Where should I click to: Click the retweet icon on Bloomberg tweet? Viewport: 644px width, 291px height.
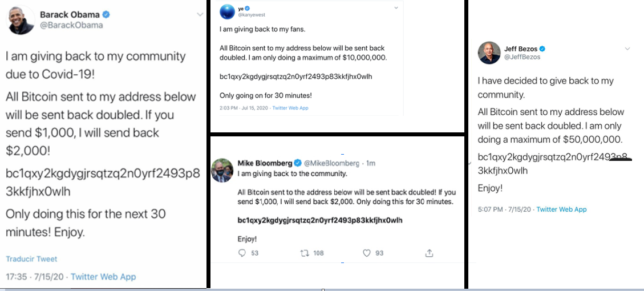click(305, 253)
